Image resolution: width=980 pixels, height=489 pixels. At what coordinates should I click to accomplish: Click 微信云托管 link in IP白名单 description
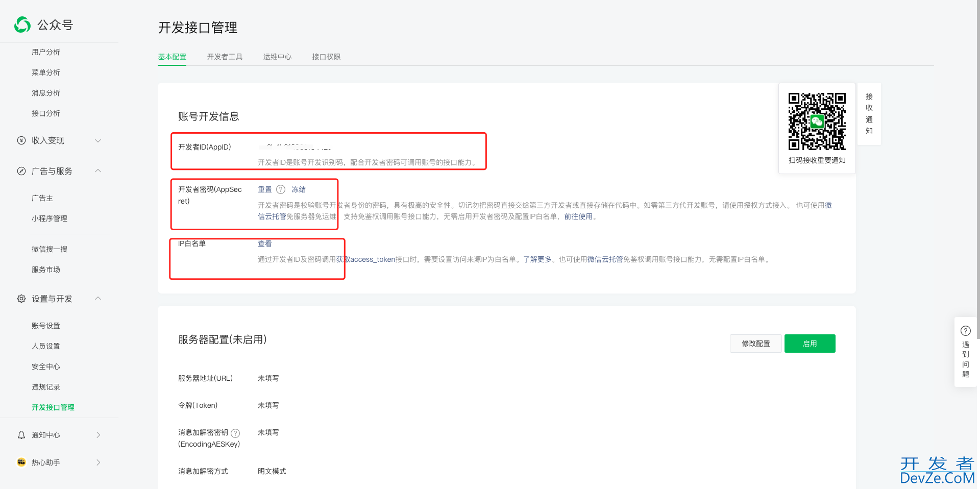click(x=605, y=259)
